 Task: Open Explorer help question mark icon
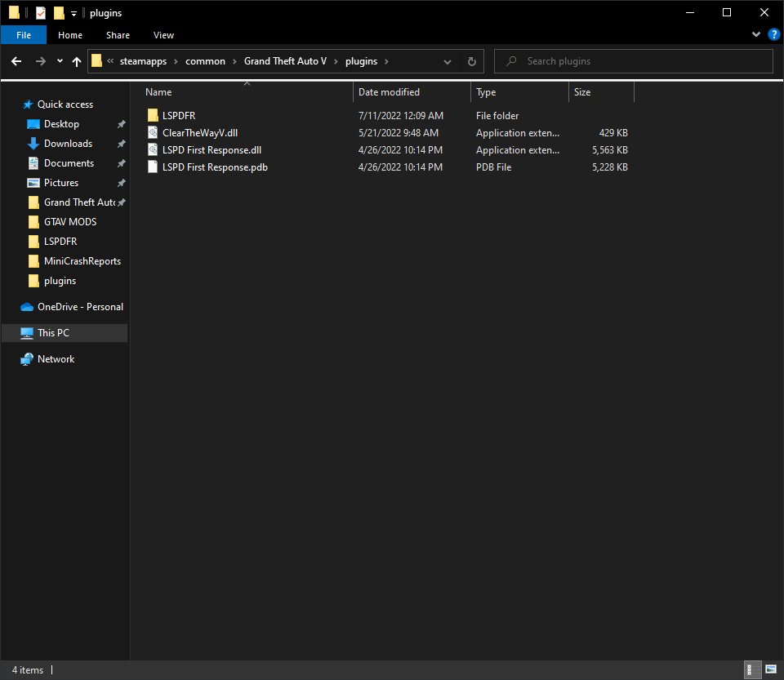point(773,34)
